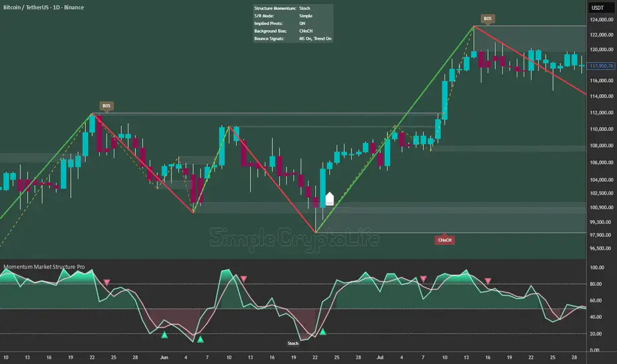The image size is (617, 364).
Task: Click the pink down-triangle near July 7
Action: pos(423,279)
